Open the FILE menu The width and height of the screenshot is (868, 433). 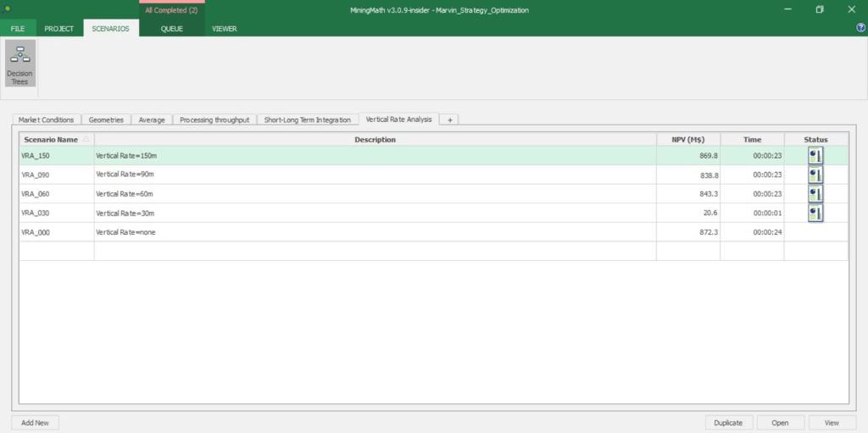click(x=17, y=29)
